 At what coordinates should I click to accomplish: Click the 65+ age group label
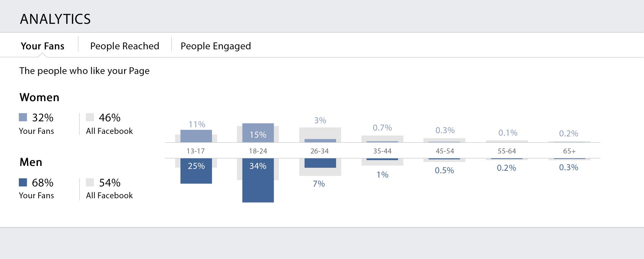coord(569,151)
